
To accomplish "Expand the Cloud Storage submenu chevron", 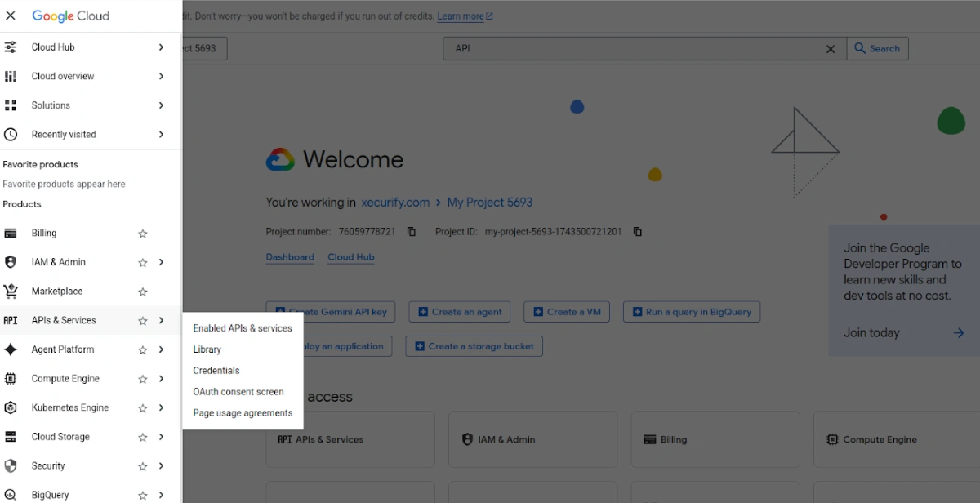I will (x=161, y=437).
